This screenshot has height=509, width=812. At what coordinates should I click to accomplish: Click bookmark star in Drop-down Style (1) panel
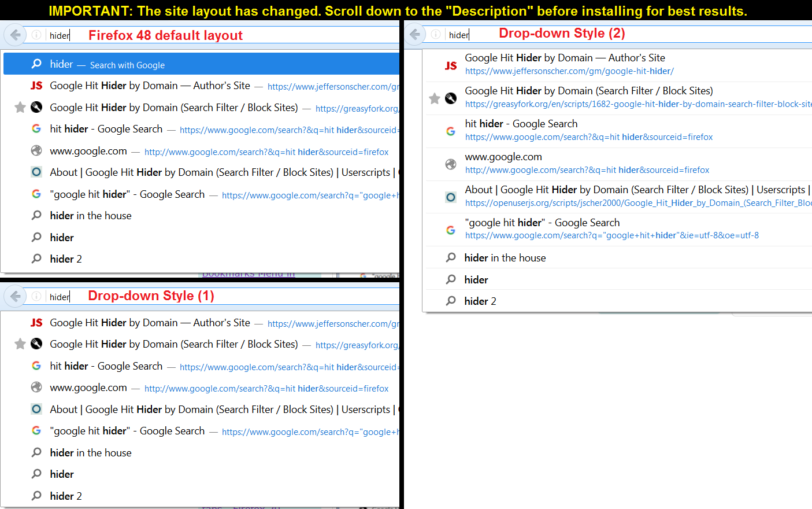coord(20,344)
